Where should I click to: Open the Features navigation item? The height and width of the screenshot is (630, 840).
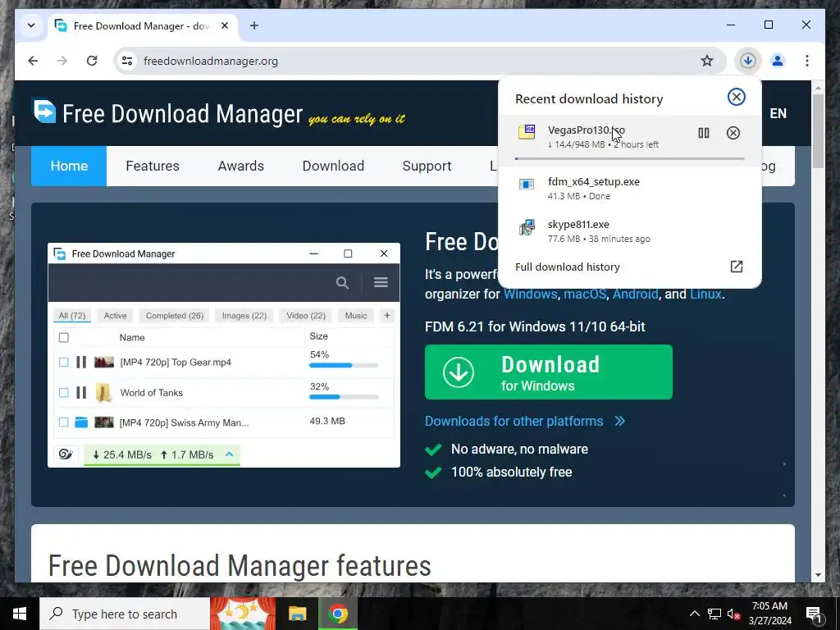click(x=153, y=166)
